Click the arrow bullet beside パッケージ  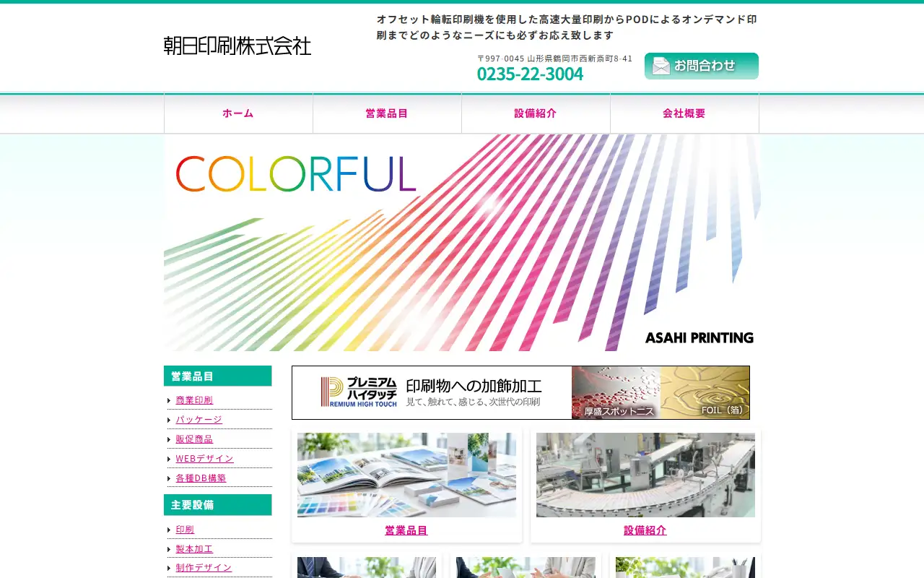point(169,420)
